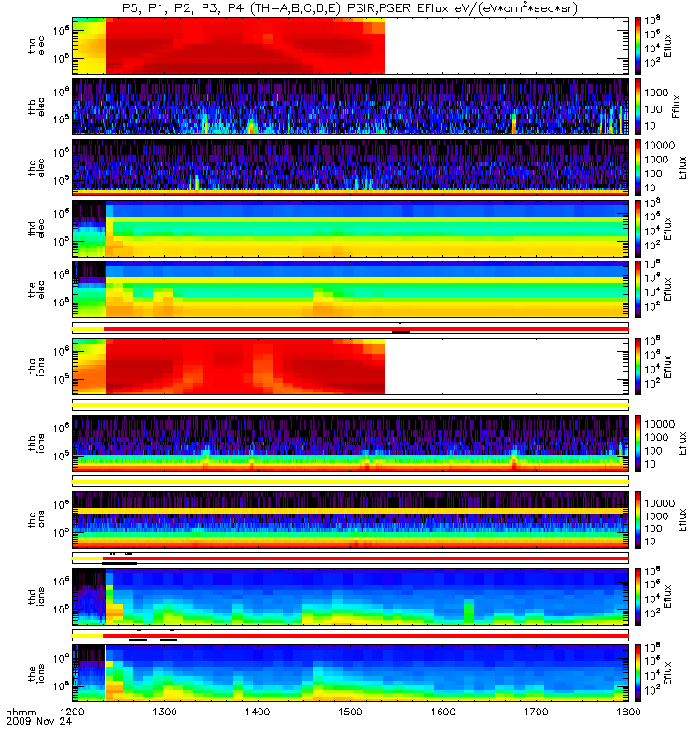Select the "tha ions" panel label
Screen dimensions: 700x747
[x=36, y=366]
